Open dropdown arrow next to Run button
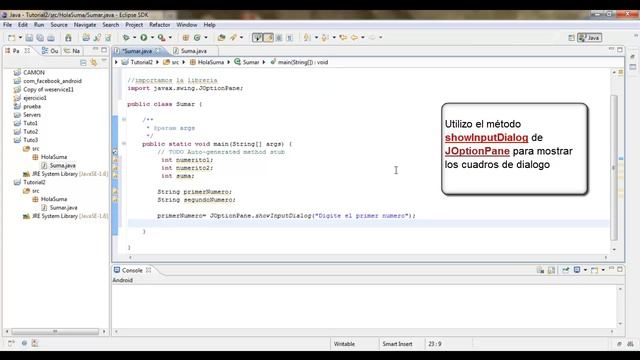 152,38
